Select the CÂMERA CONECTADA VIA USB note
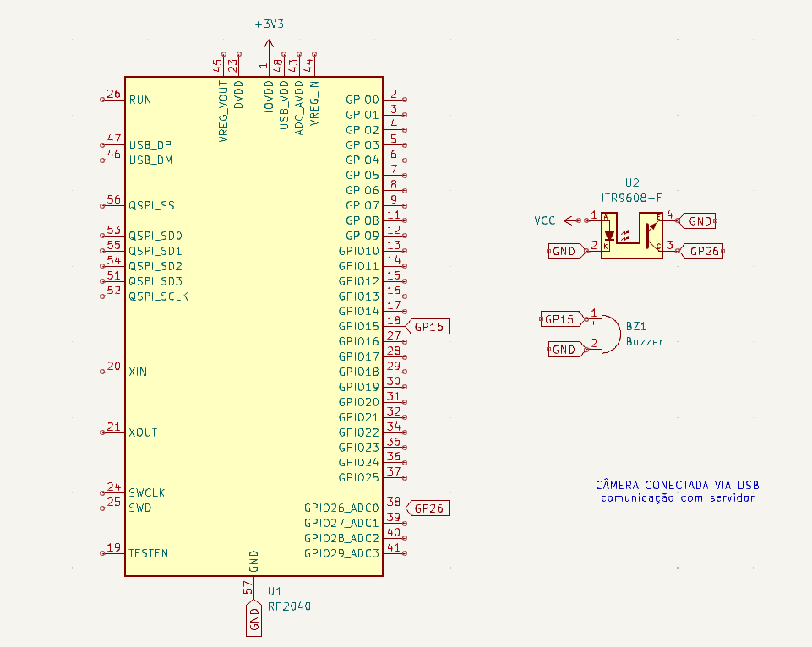This screenshot has height=647, width=812. (x=678, y=485)
